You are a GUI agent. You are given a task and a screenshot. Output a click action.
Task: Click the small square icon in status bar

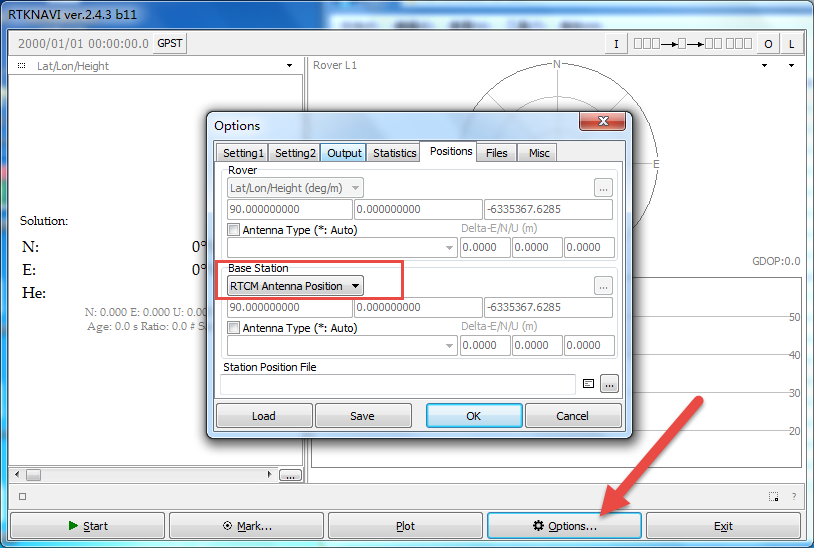point(22,497)
